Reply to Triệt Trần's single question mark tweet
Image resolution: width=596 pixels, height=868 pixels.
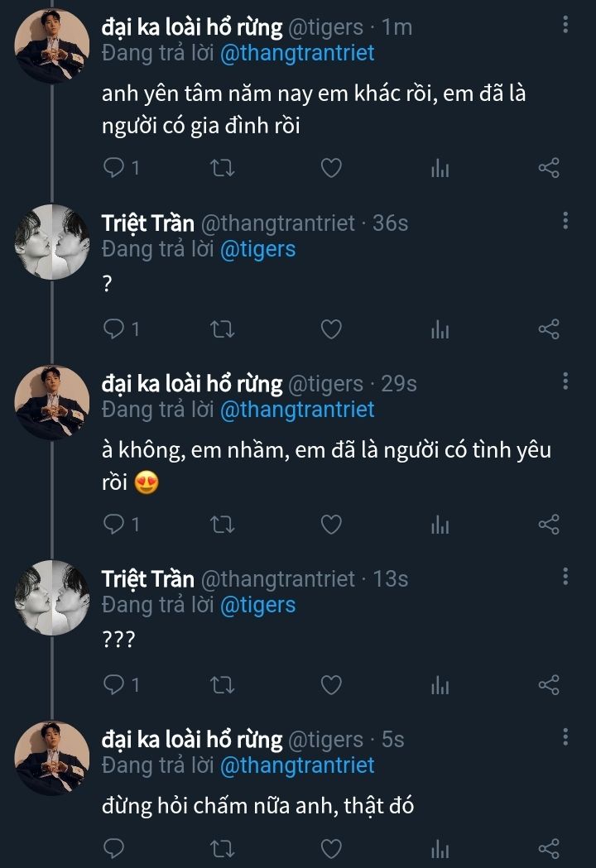[x=113, y=329]
